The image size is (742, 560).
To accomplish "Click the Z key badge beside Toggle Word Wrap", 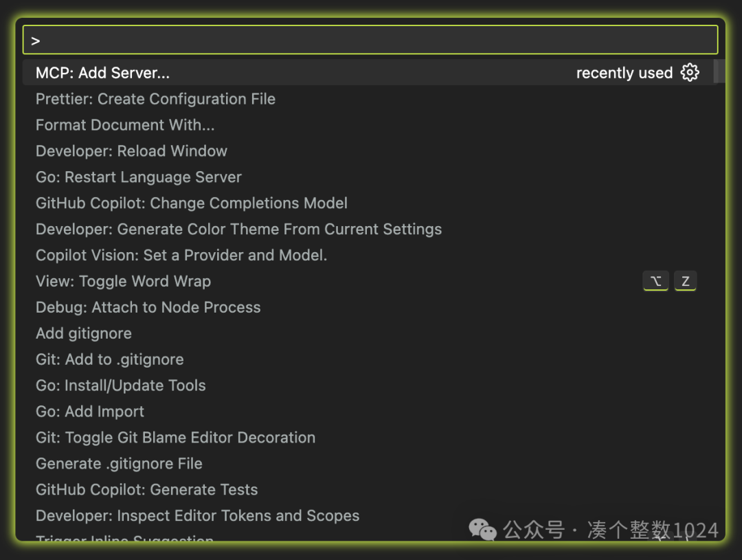I will 685,281.
